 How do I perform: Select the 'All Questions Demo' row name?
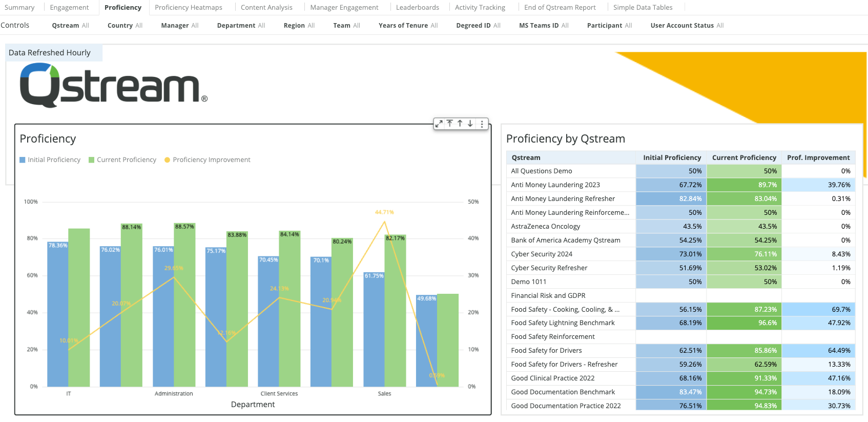tap(542, 171)
